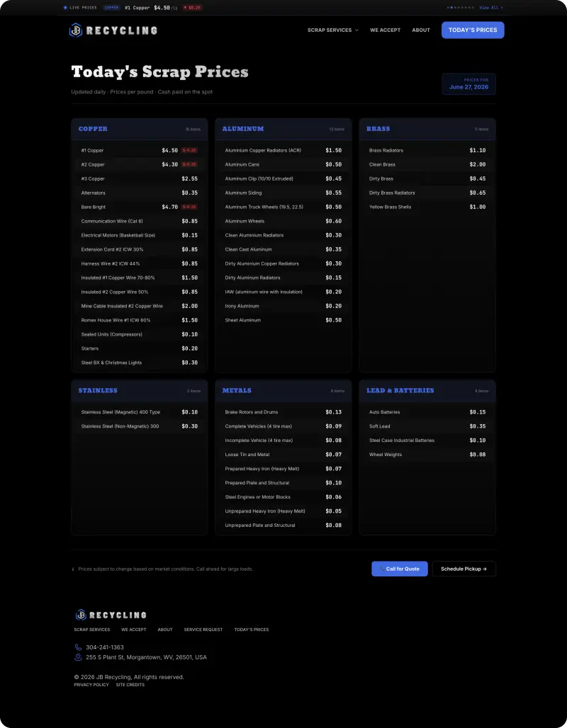The image size is (567, 728).
Task: Click the JB Recycling logo in header
Action: click(x=113, y=30)
